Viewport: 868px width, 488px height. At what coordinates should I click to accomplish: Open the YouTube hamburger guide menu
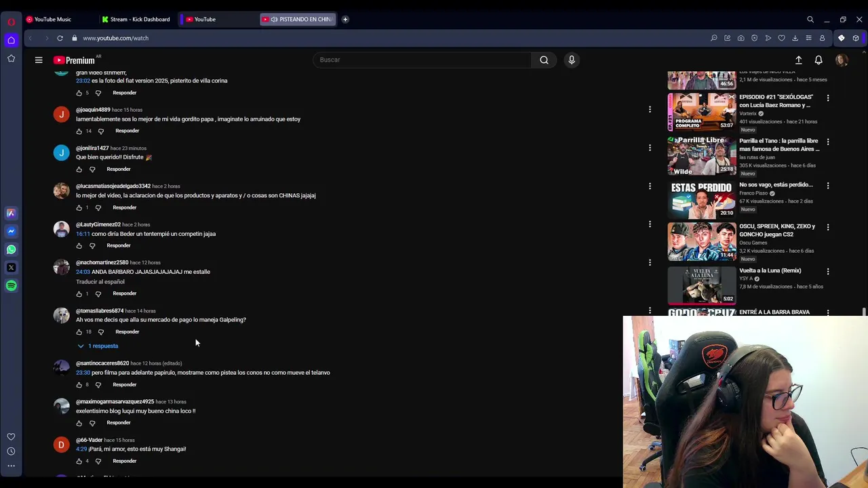click(x=39, y=60)
